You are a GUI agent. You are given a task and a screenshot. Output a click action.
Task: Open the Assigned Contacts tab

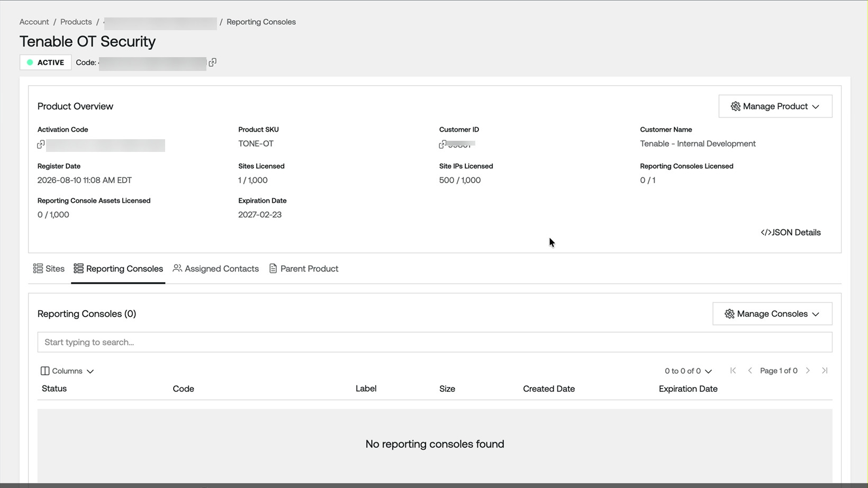pos(216,269)
